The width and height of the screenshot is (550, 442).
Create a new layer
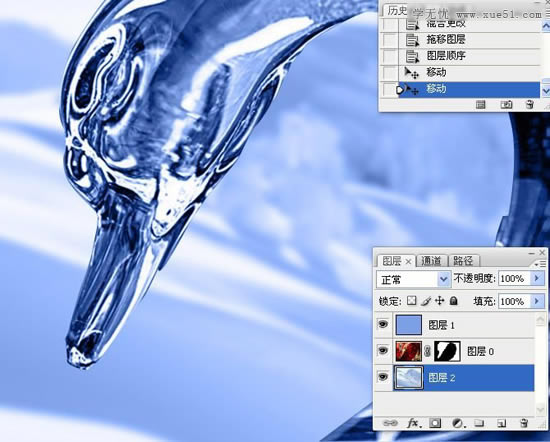tap(502, 423)
